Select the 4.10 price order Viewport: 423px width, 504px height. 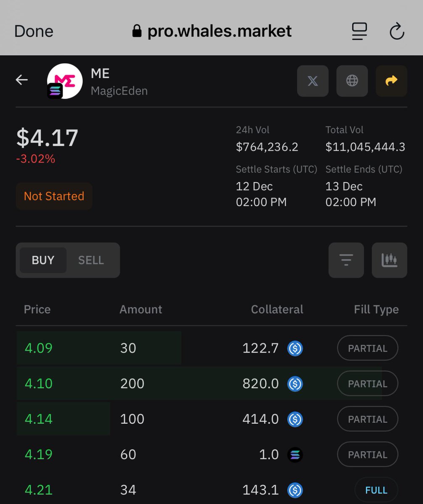tap(211, 383)
